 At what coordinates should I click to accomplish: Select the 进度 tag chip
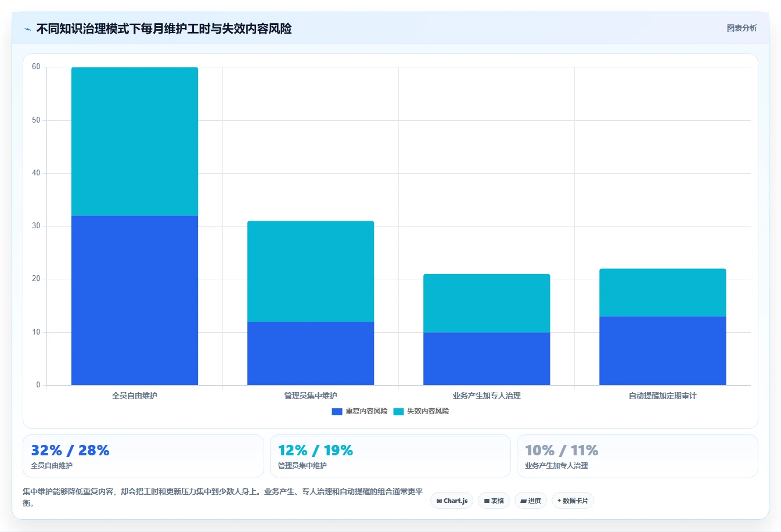(x=531, y=501)
